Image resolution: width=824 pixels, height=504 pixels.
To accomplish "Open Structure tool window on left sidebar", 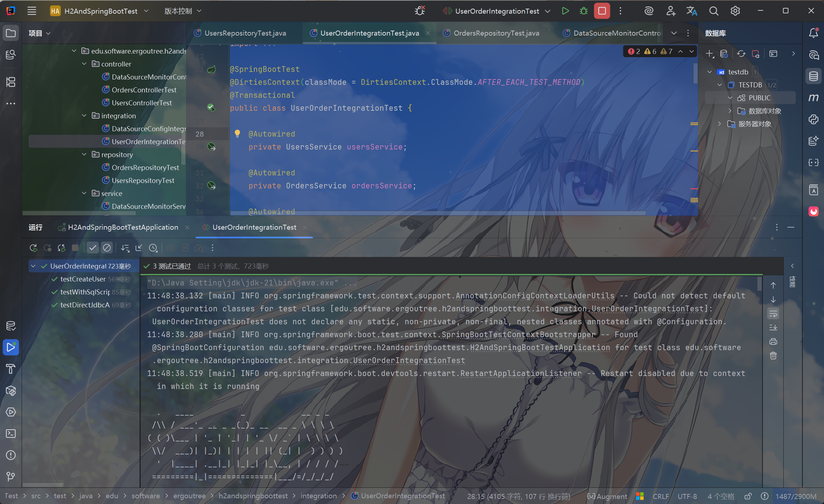I will [x=11, y=82].
